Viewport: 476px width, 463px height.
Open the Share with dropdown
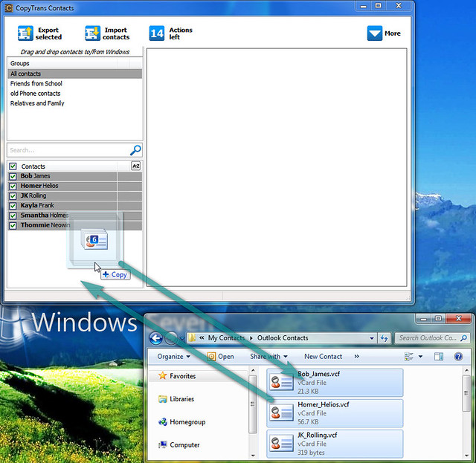(268, 357)
